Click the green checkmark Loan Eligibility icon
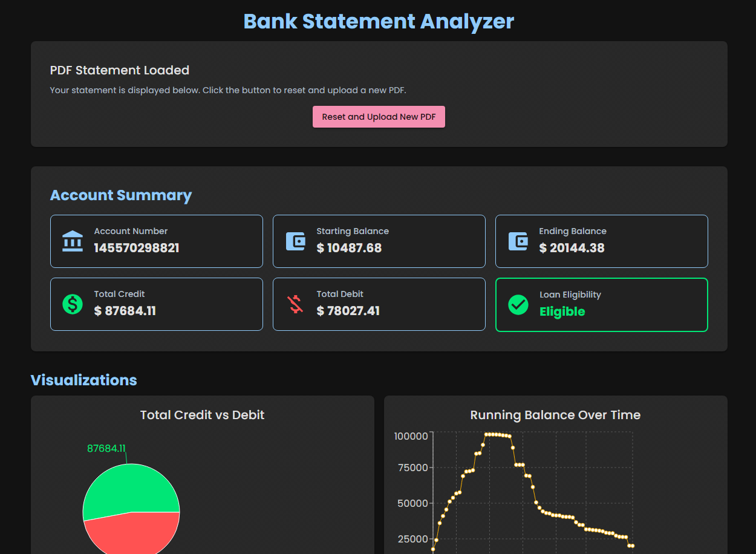Viewport: 756px width, 554px height. coord(518,304)
